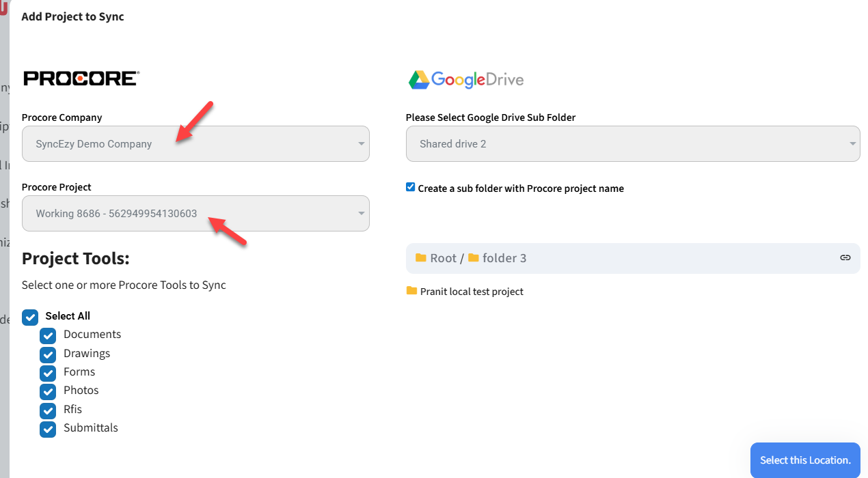Click the Select this Location button
The image size is (868, 478).
click(x=805, y=460)
